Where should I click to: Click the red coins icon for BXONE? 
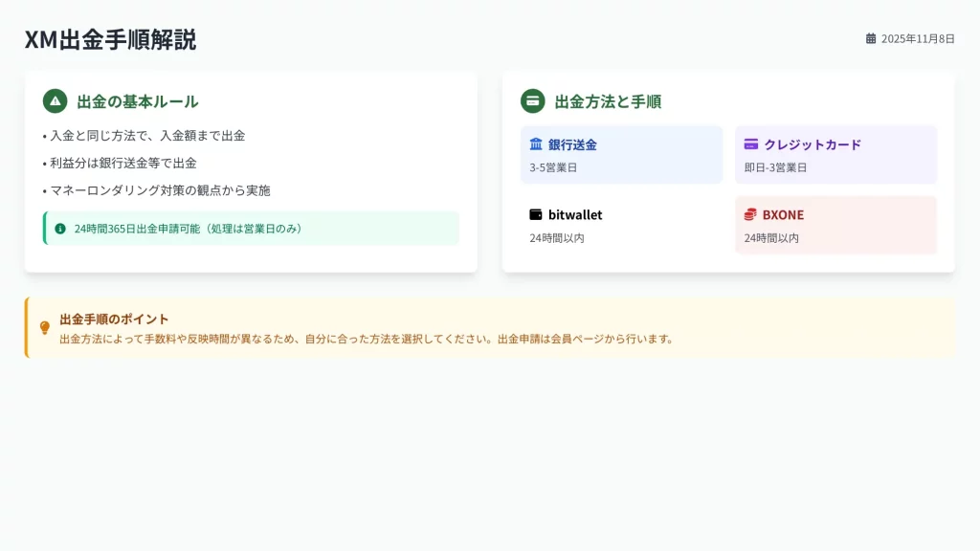coord(750,214)
